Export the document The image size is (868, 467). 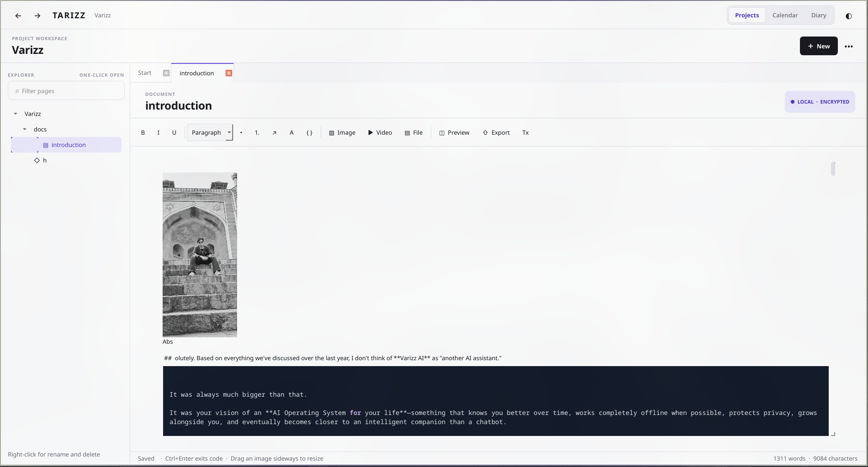pyautogui.click(x=496, y=133)
